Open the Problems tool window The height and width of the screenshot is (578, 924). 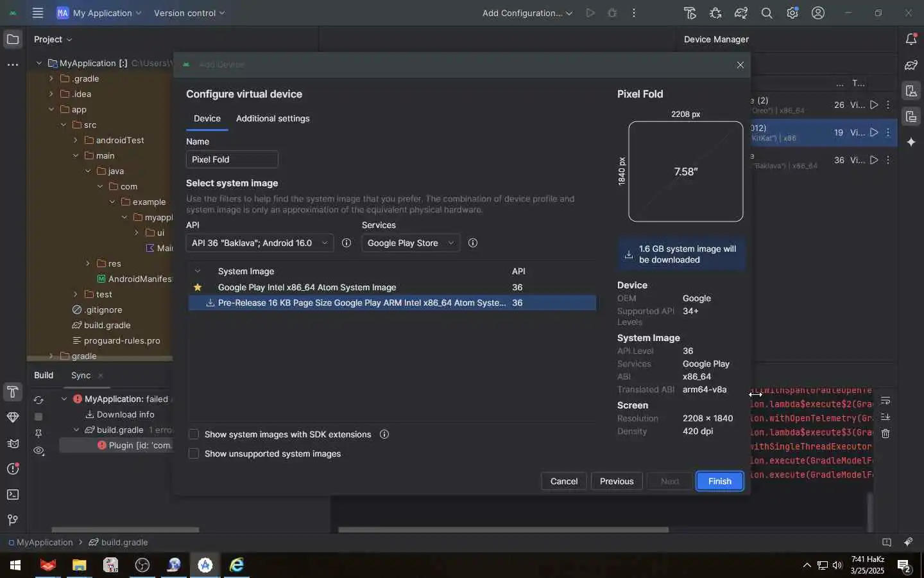pos(12,469)
